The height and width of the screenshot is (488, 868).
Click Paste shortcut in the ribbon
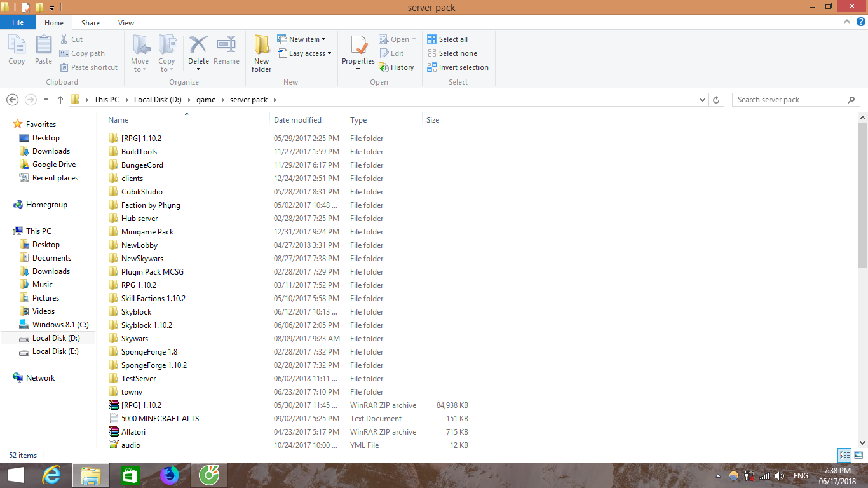[89, 67]
